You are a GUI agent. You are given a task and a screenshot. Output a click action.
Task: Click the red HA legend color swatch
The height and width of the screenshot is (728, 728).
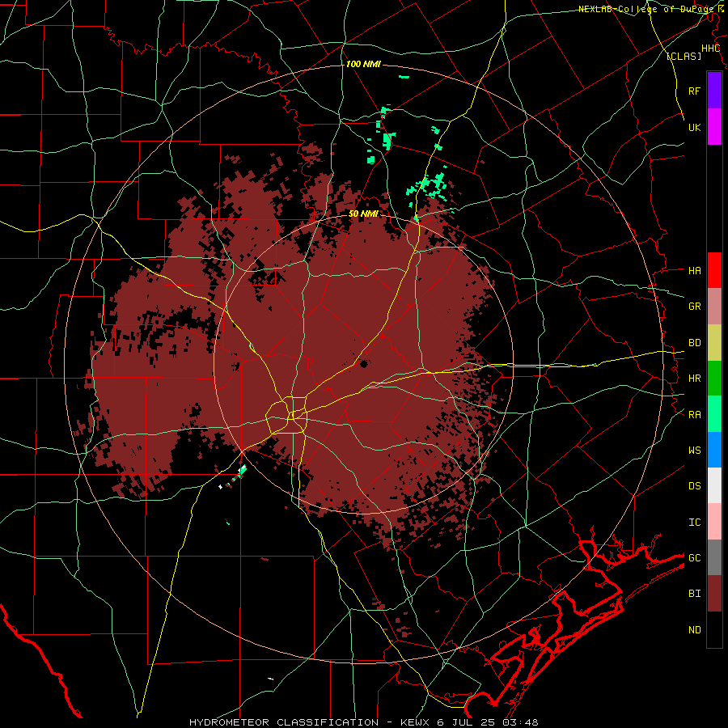coord(714,270)
